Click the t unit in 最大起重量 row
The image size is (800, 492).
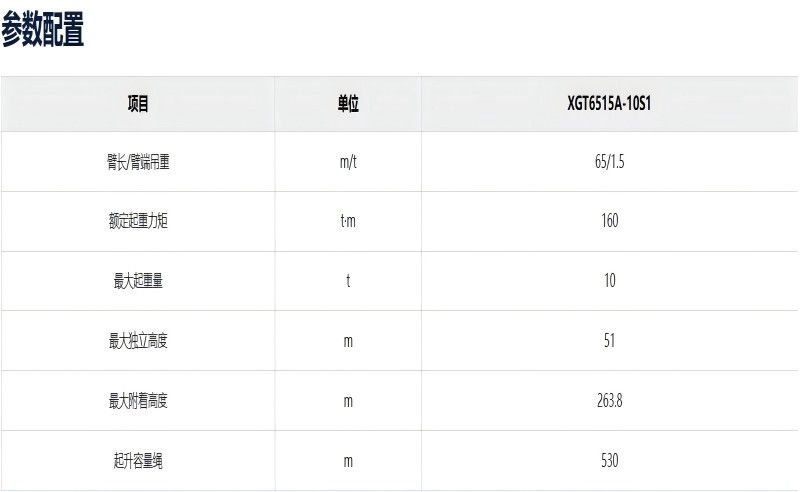pyautogui.click(x=348, y=280)
